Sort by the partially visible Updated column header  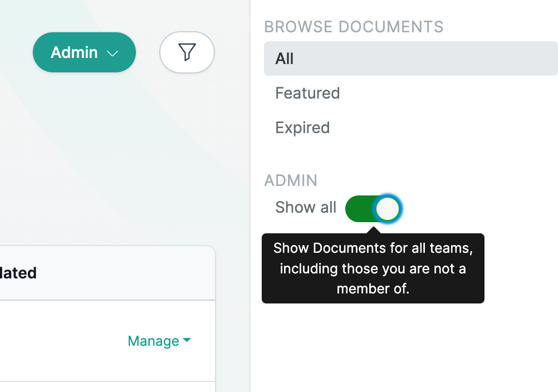(18, 273)
